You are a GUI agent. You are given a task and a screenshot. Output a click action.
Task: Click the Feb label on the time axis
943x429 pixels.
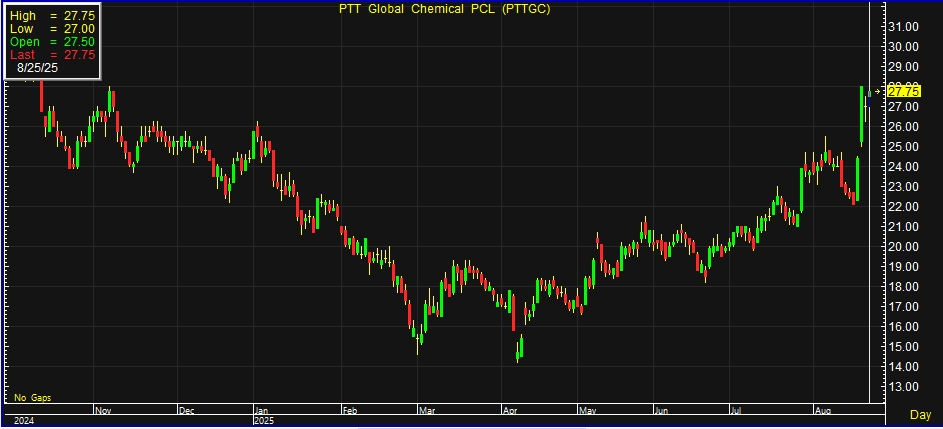click(x=349, y=410)
